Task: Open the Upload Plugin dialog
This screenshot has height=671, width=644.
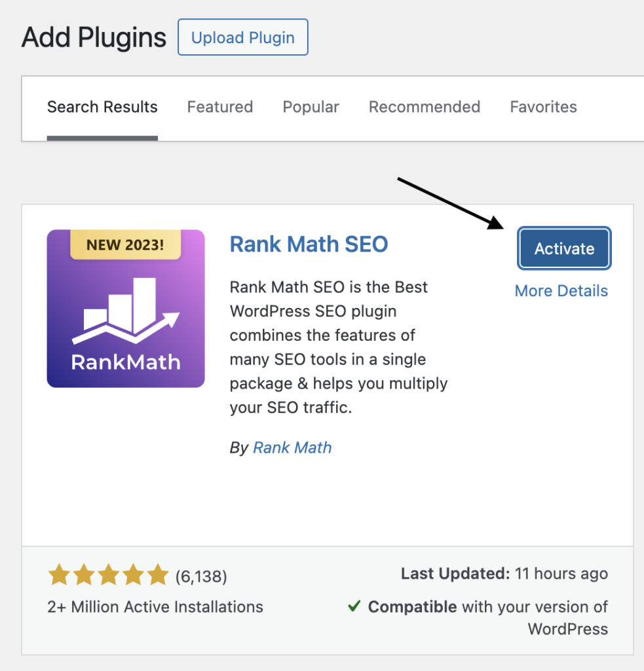Action: pos(242,37)
